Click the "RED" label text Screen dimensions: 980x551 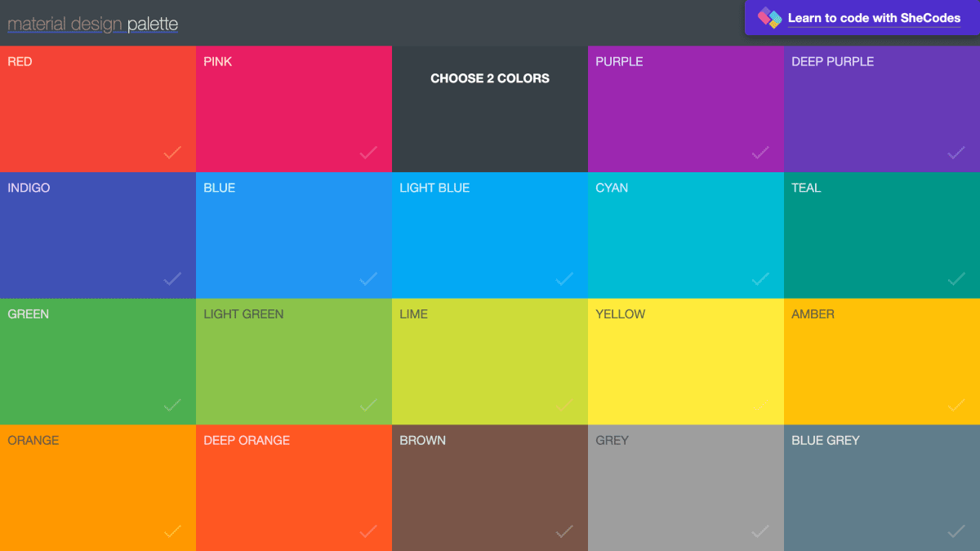tap(20, 61)
